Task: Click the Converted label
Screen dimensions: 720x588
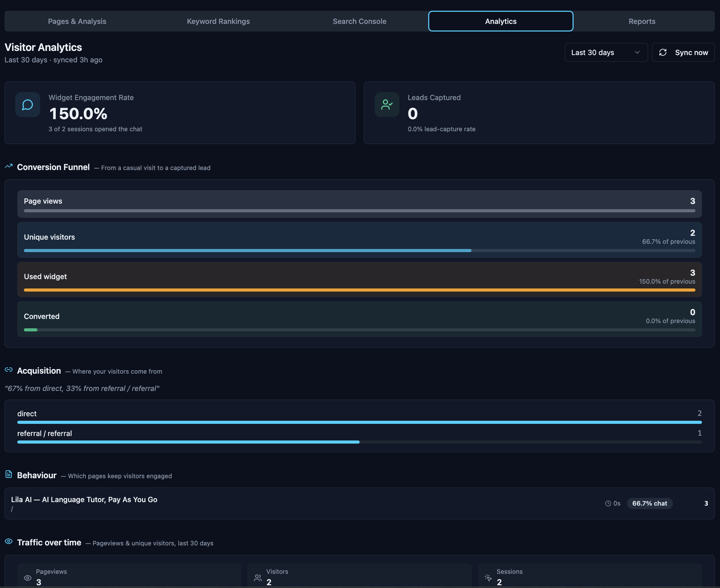Action: pyautogui.click(x=42, y=316)
